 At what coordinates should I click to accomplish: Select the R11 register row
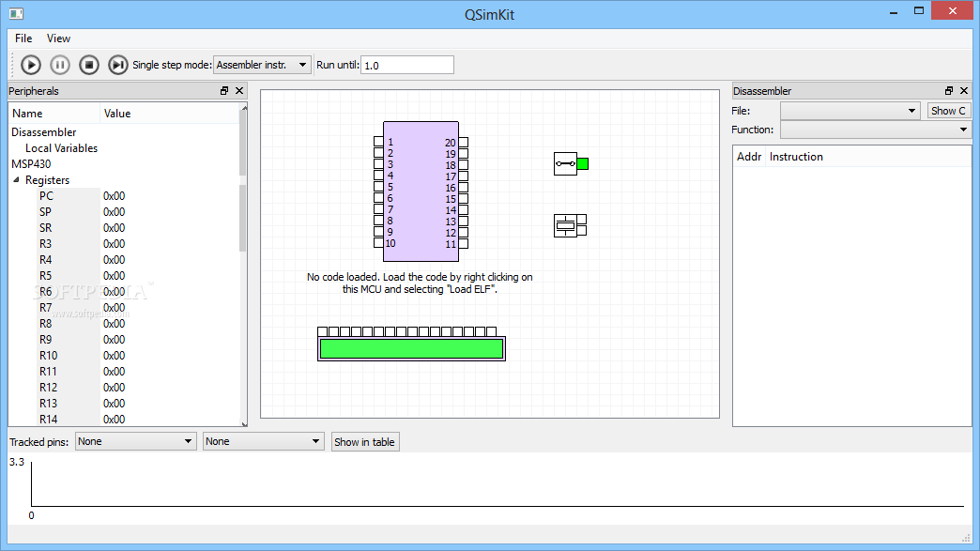pos(124,371)
